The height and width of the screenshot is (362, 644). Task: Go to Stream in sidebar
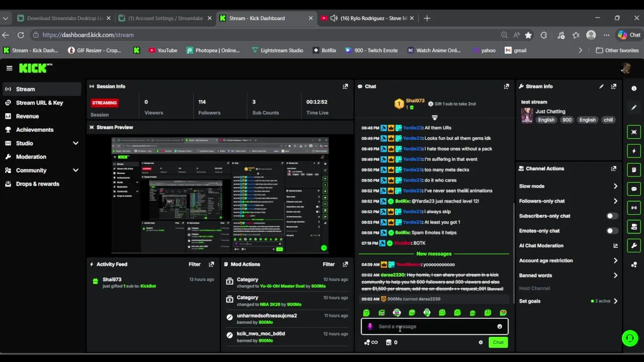[x=41, y=89]
